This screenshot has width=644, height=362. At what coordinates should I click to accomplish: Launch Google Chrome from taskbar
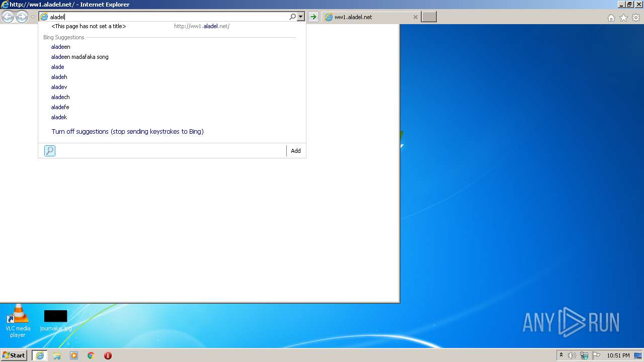pyautogui.click(x=91, y=355)
